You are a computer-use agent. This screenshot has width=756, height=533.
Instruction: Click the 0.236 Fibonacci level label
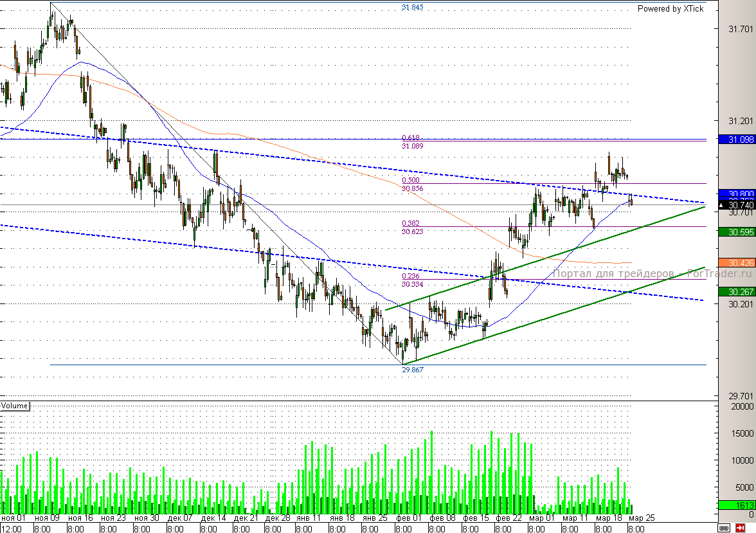point(411,276)
